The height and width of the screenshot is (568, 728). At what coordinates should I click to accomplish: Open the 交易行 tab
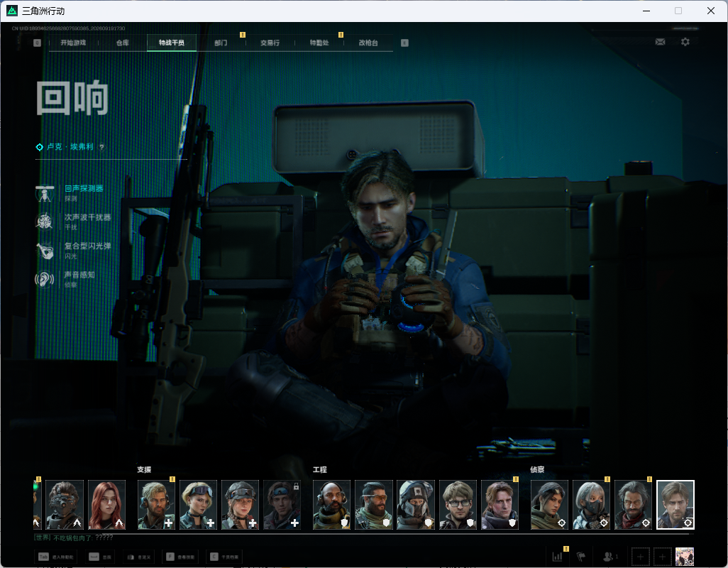pos(270,43)
